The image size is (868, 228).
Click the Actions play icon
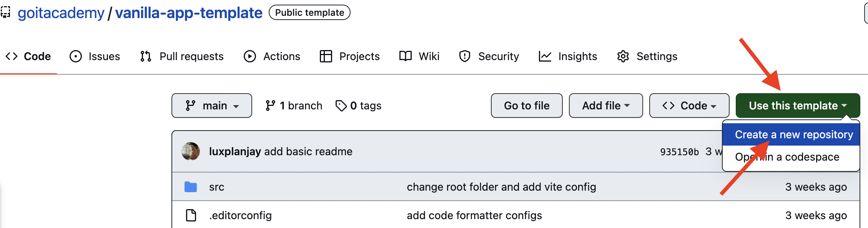pos(250,56)
